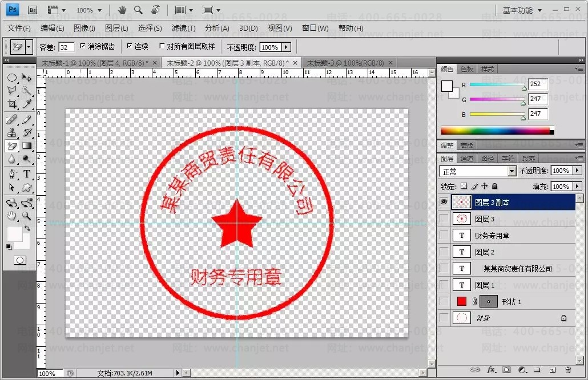
Task: Open the 基本功能 workspace dropdown
Action: 522,10
